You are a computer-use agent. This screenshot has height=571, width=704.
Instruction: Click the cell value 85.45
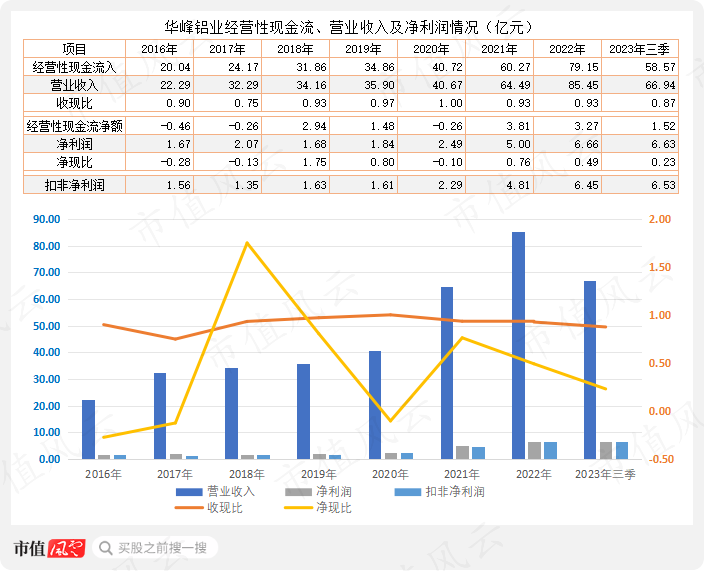583,85
